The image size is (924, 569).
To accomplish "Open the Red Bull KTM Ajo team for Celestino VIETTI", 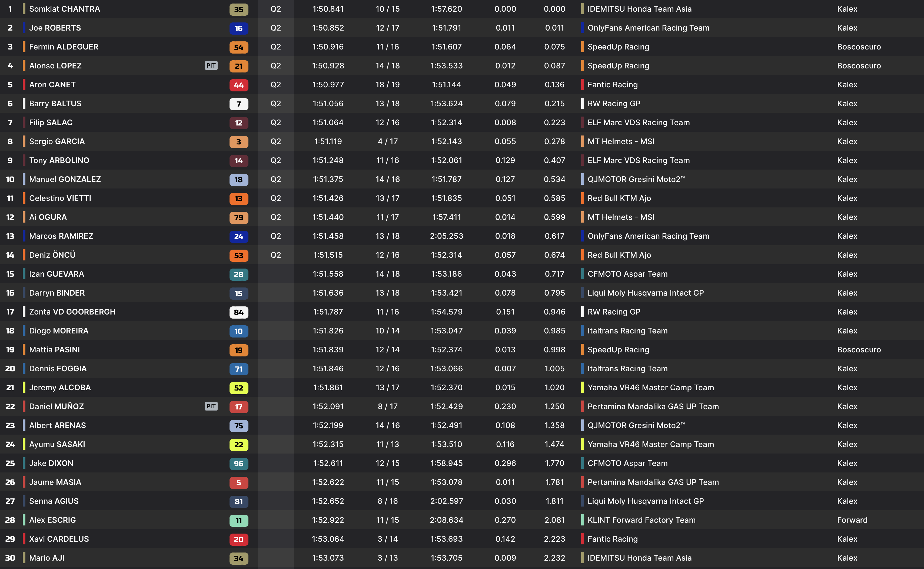I will point(619,198).
